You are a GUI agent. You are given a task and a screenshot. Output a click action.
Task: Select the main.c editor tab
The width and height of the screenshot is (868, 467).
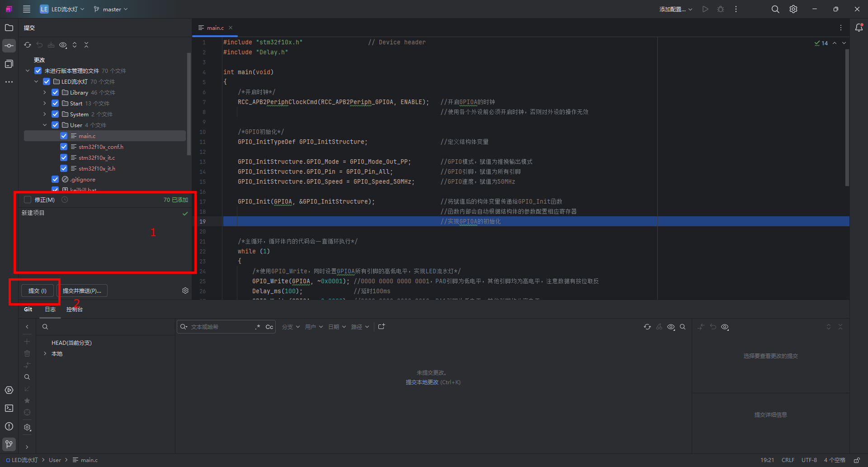[215, 28]
